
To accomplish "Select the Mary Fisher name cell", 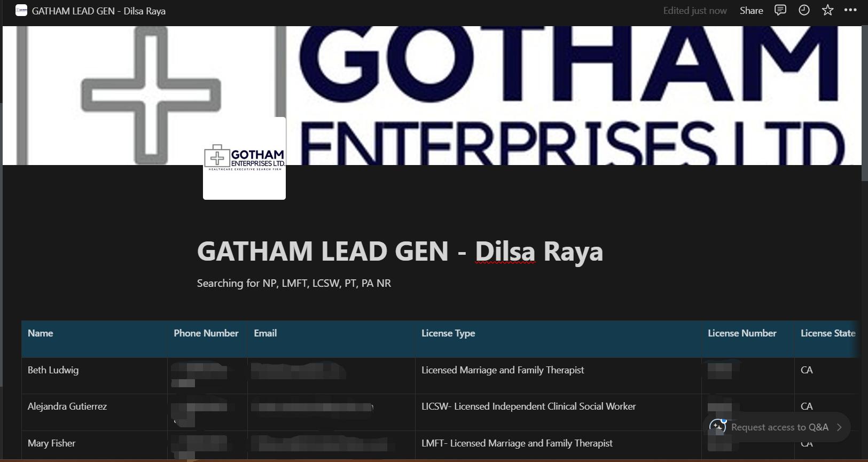I will [95, 445].
